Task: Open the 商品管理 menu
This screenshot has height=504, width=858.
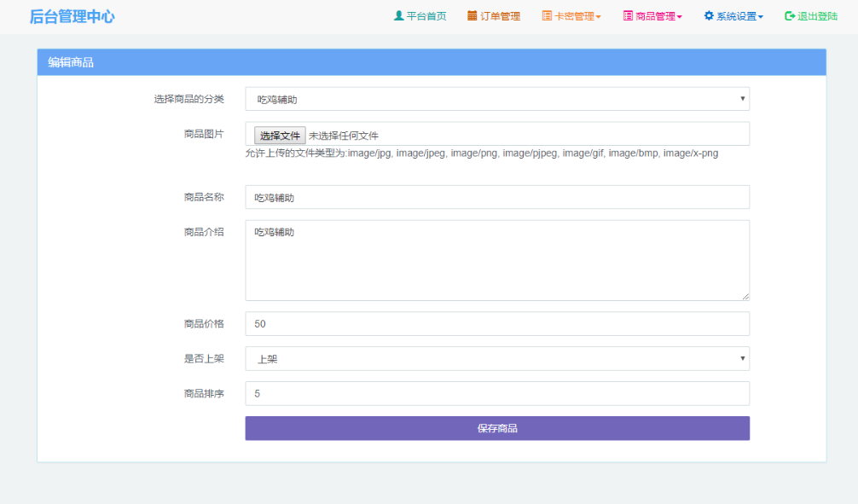Action: (x=652, y=16)
